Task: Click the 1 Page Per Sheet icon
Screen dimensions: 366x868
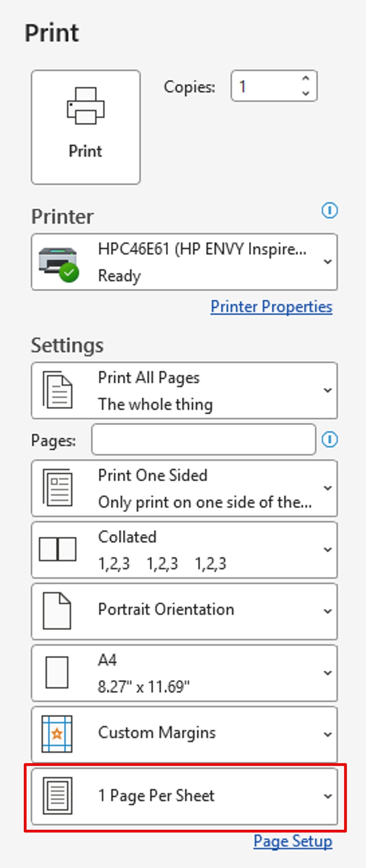Action: [57, 796]
